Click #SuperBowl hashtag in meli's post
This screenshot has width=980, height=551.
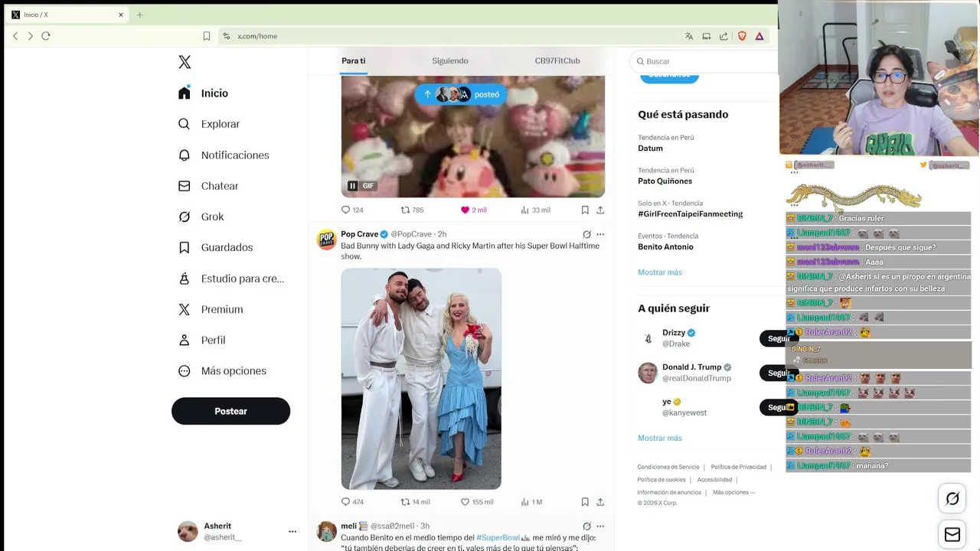coord(498,538)
